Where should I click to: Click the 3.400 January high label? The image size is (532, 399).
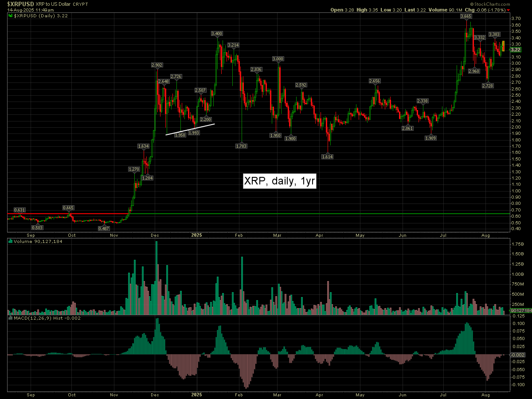click(x=217, y=34)
